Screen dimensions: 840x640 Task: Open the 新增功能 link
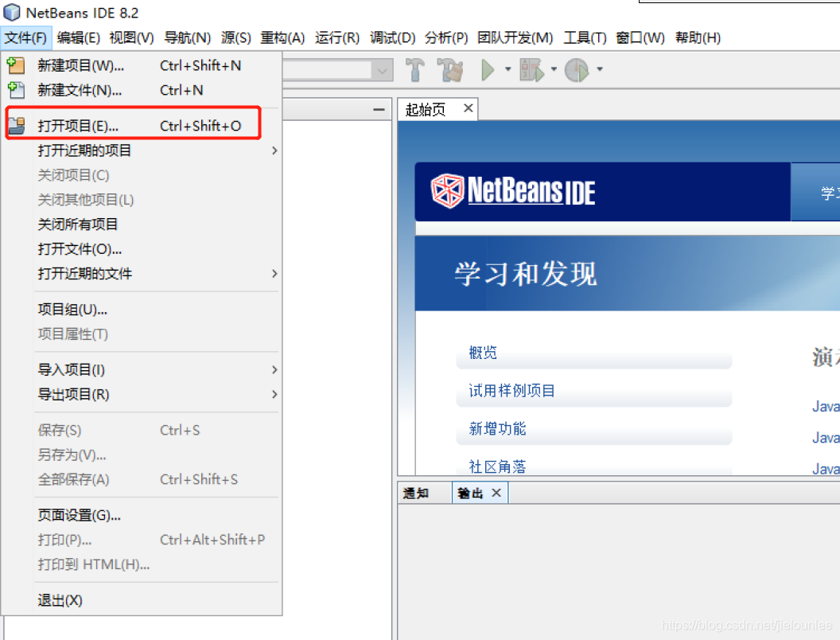497,429
